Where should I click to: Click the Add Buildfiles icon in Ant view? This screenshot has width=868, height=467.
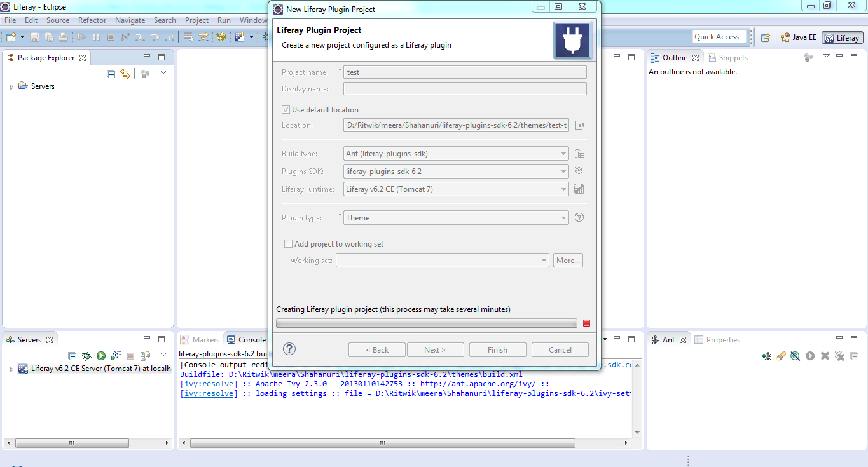point(766,356)
